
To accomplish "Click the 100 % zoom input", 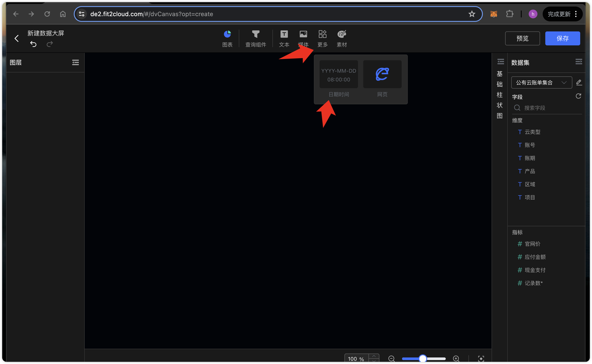I will click(x=356, y=359).
